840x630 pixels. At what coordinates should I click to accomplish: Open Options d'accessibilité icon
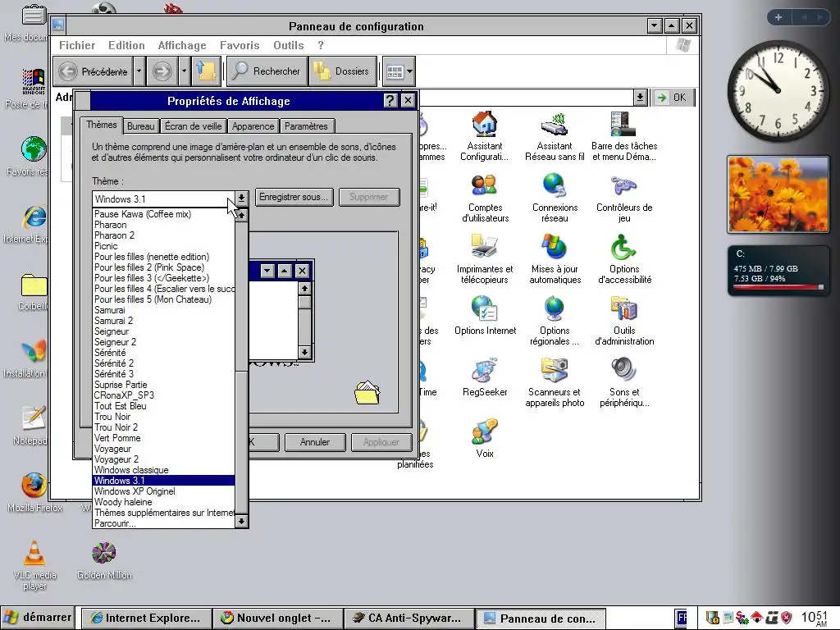624,259
